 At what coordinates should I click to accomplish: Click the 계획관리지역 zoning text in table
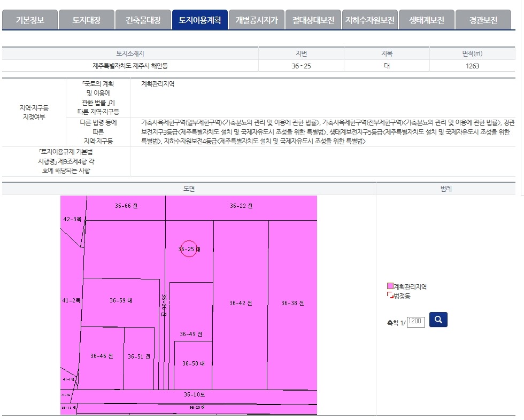[157, 84]
